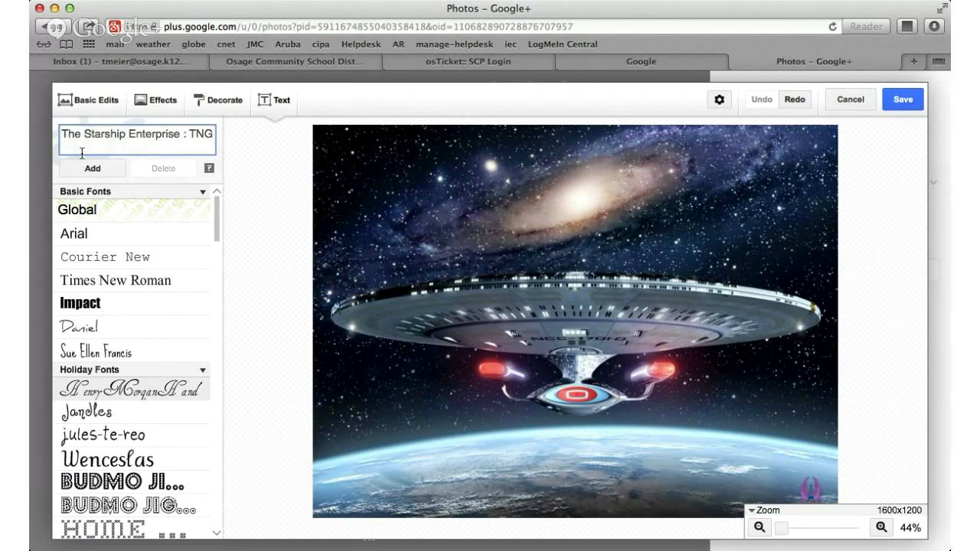The width and height of the screenshot is (980, 551).
Task: Click scroll-down arrow of font list
Action: (x=217, y=533)
